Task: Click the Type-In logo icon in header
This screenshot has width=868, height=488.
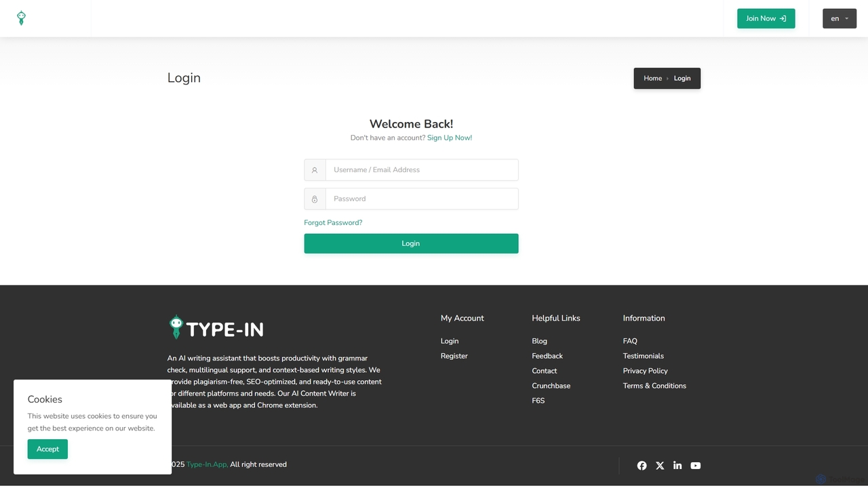Action: [x=21, y=18]
